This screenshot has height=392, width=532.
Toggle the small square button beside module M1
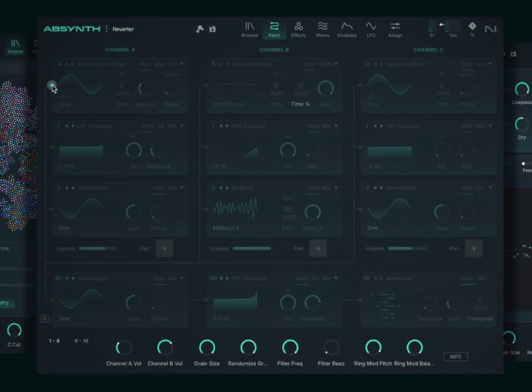tap(45, 319)
